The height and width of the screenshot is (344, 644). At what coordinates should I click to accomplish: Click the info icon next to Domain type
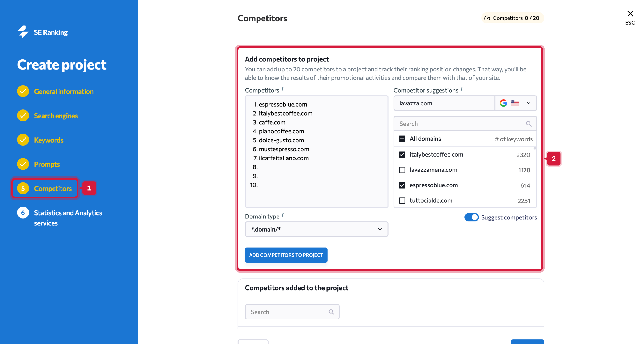(282, 215)
